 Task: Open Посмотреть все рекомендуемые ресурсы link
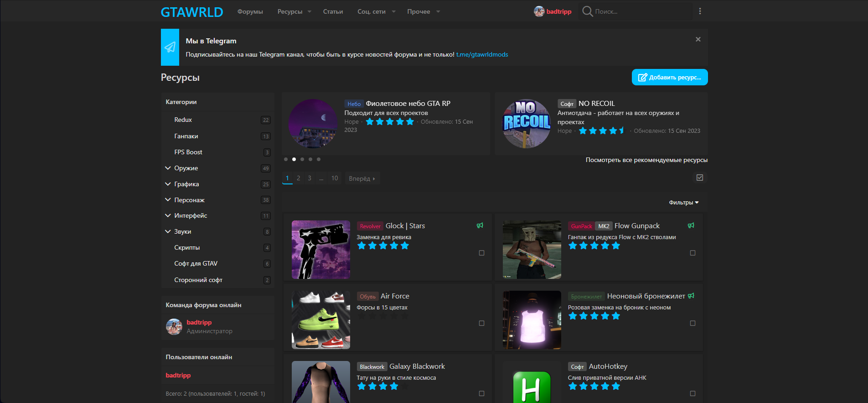click(646, 160)
